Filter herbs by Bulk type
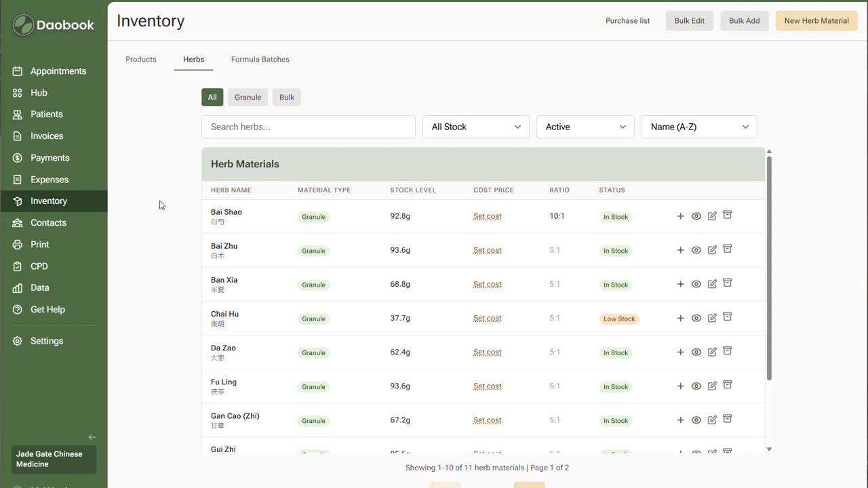The height and width of the screenshot is (488, 868). (x=287, y=98)
